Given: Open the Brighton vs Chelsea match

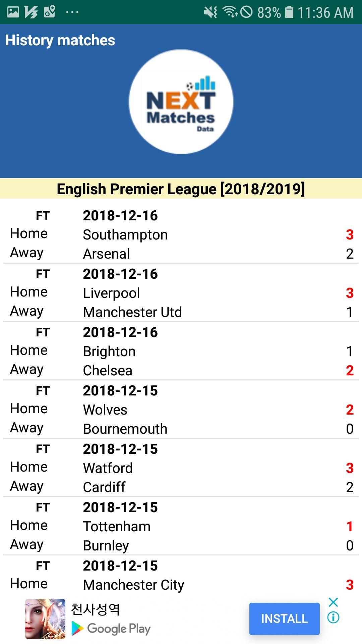Looking at the screenshot, I should tap(181, 352).
